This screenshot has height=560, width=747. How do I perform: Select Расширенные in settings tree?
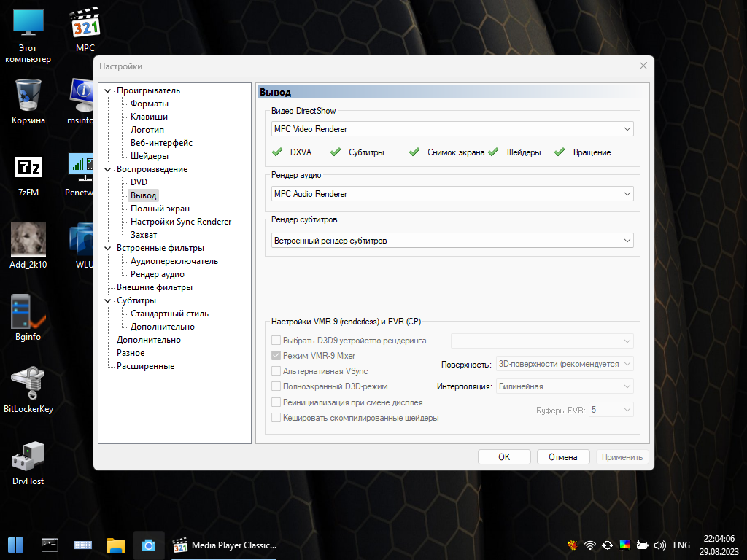point(145,366)
